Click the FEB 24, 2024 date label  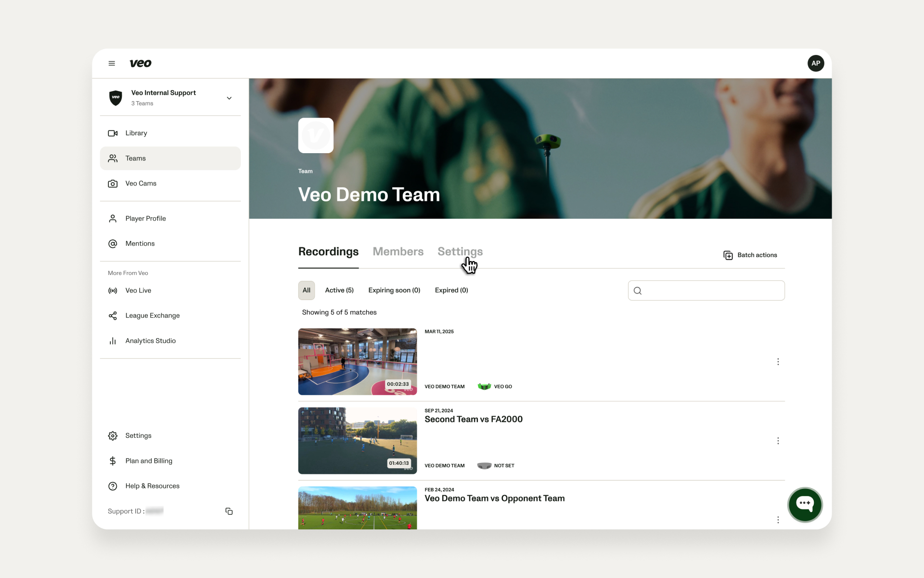439,490
